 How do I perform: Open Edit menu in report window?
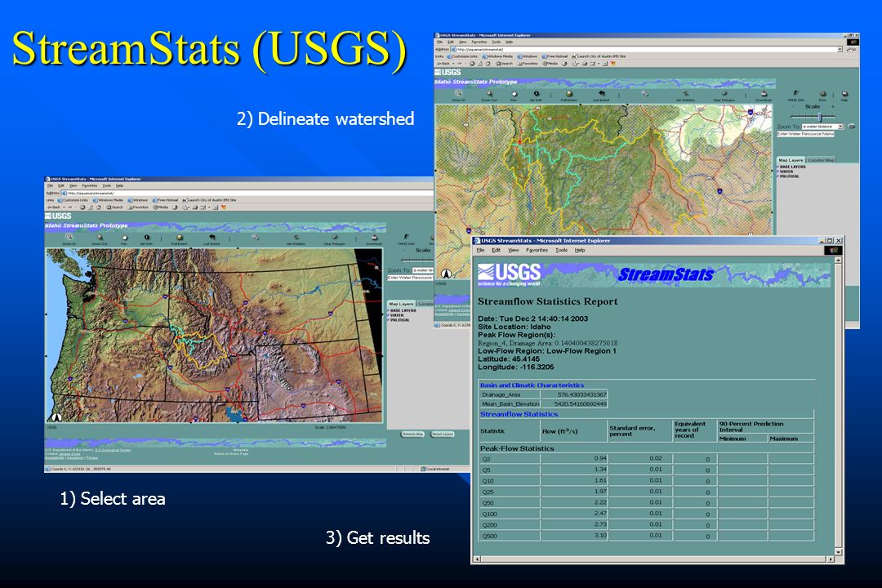tap(497, 250)
